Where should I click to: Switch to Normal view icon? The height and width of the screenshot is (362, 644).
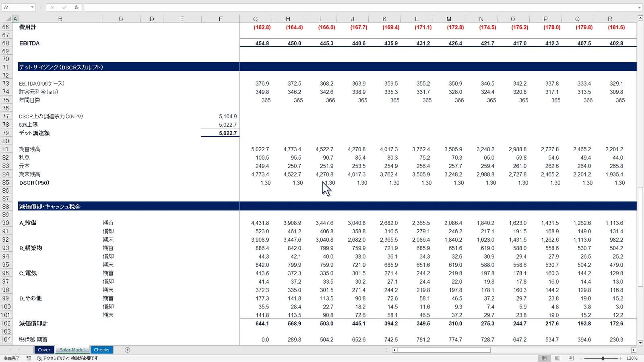pos(544,358)
